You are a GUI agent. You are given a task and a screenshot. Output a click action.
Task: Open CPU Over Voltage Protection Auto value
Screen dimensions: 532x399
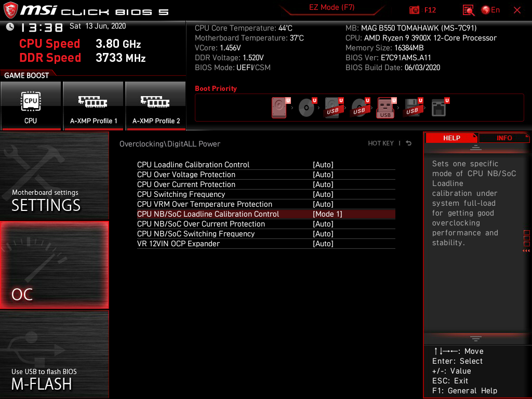click(x=323, y=175)
